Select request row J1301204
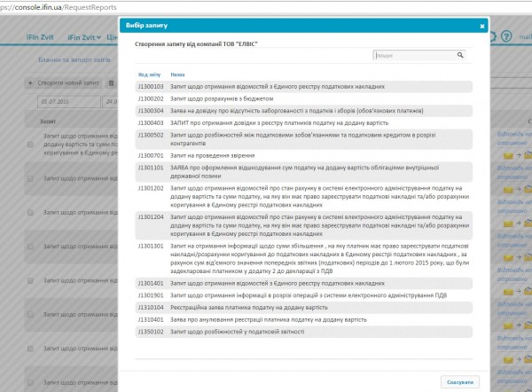This screenshot has width=532, height=392. (303, 225)
